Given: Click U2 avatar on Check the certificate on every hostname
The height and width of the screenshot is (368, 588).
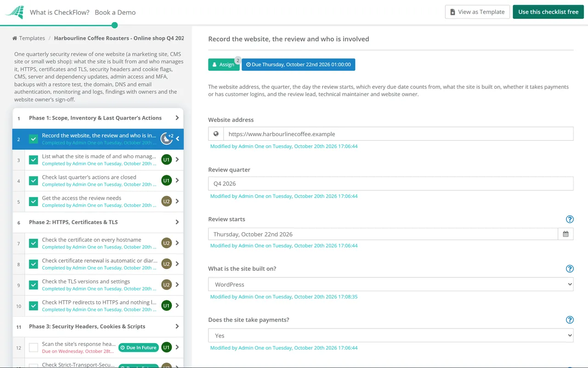Looking at the screenshot, I should pyautogui.click(x=166, y=243).
